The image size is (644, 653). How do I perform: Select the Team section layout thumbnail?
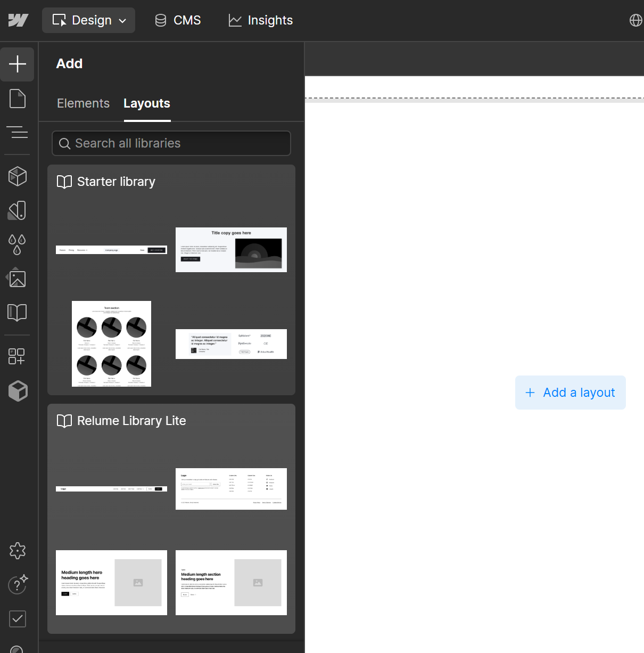[111, 344]
